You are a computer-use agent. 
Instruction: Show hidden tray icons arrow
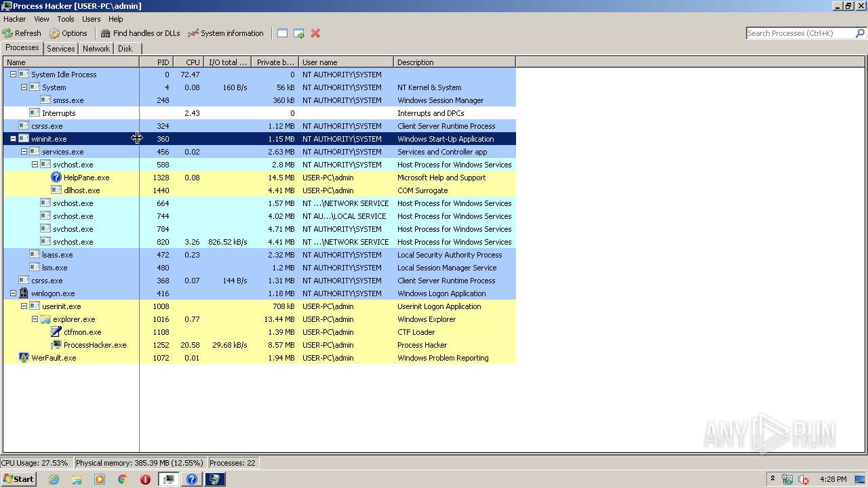pyautogui.click(x=772, y=479)
